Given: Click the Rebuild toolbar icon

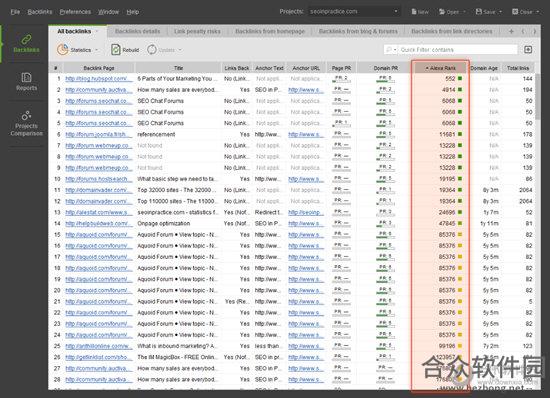Looking at the screenshot, I should [115, 49].
